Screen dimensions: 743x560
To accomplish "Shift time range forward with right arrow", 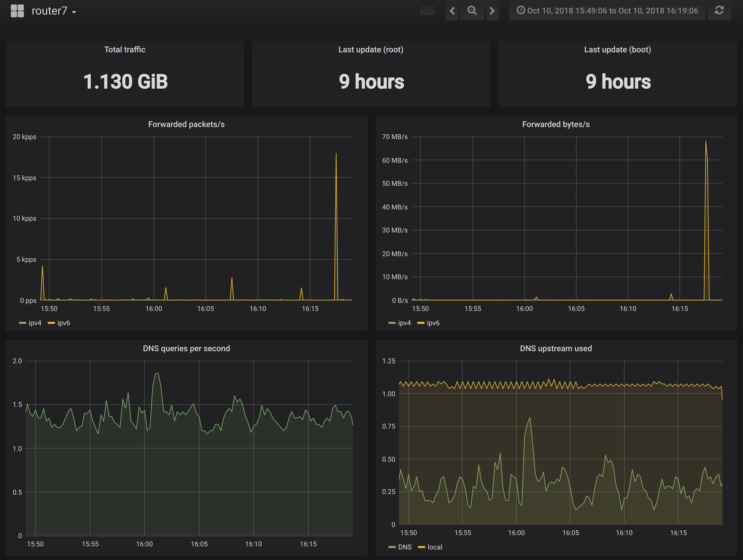I will pyautogui.click(x=492, y=11).
